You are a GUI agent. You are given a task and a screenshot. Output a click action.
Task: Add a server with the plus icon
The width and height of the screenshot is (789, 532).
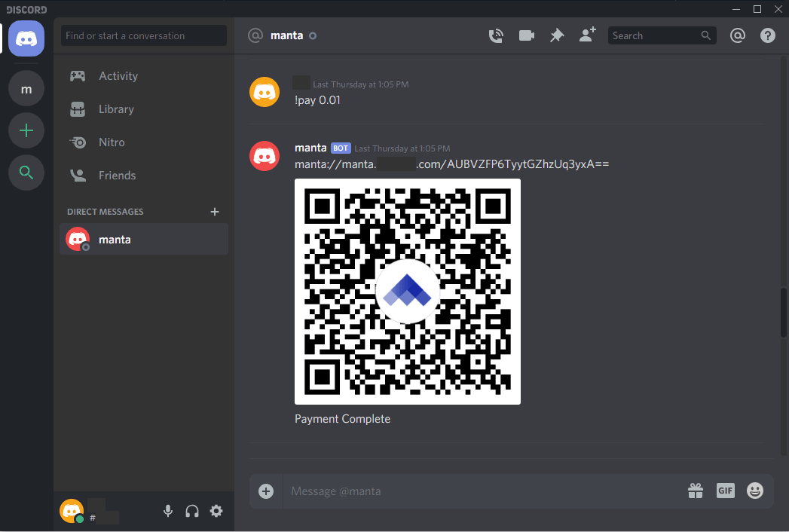[x=26, y=131]
